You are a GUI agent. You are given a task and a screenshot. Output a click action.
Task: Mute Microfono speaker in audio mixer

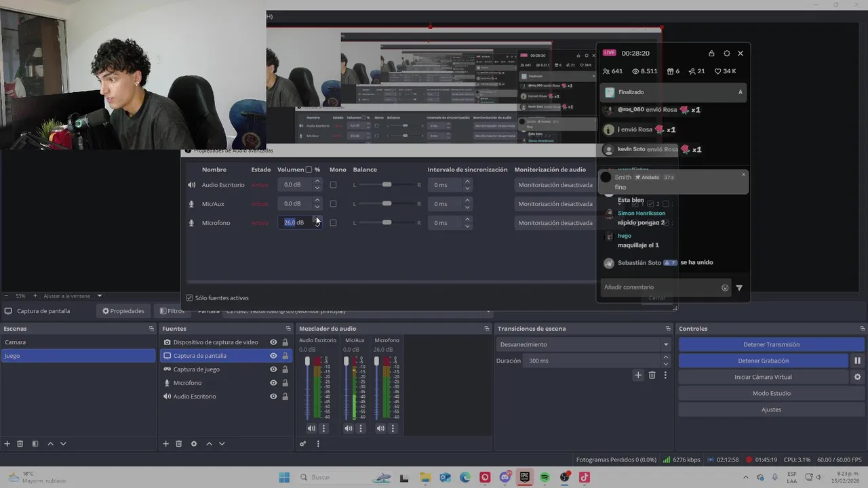click(x=380, y=428)
